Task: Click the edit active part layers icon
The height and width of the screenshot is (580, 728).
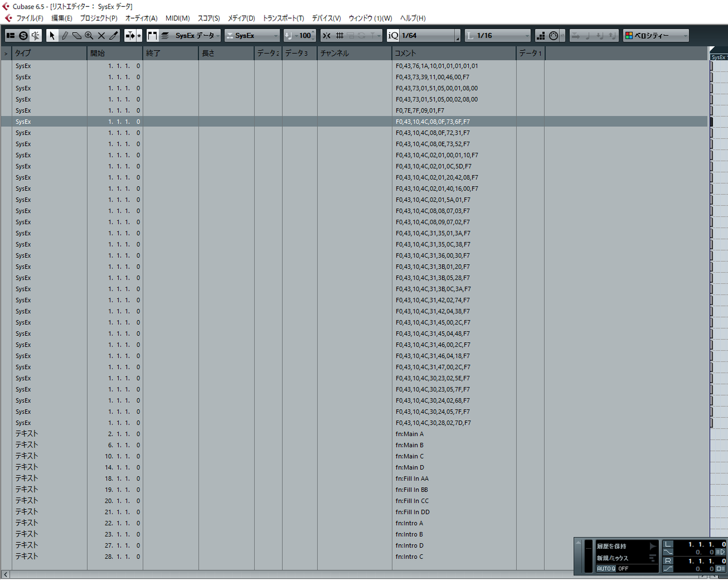Action: 165,35
